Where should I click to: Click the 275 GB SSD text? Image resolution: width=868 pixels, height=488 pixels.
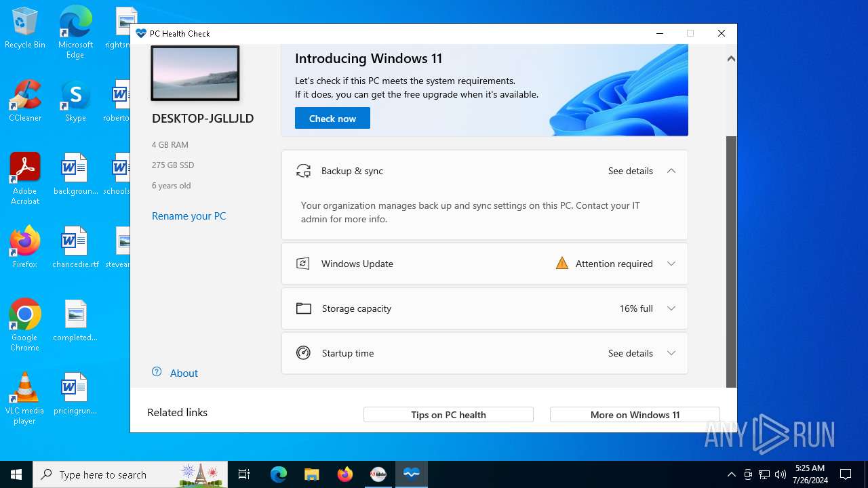pyautogui.click(x=173, y=165)
